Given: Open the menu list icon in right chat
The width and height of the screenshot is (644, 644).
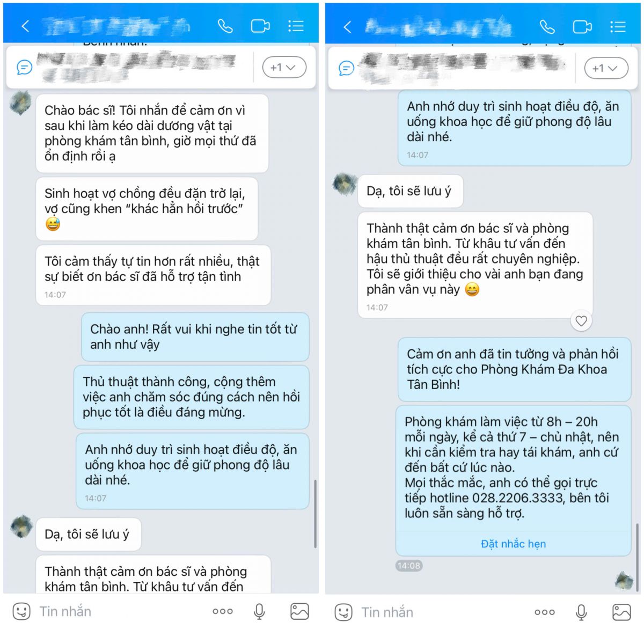Looking at the screenshot, I should click(x=618, y=26).
